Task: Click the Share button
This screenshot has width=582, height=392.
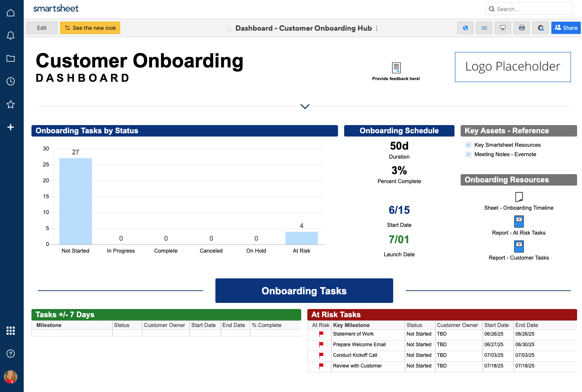Action: pos(566,28)
